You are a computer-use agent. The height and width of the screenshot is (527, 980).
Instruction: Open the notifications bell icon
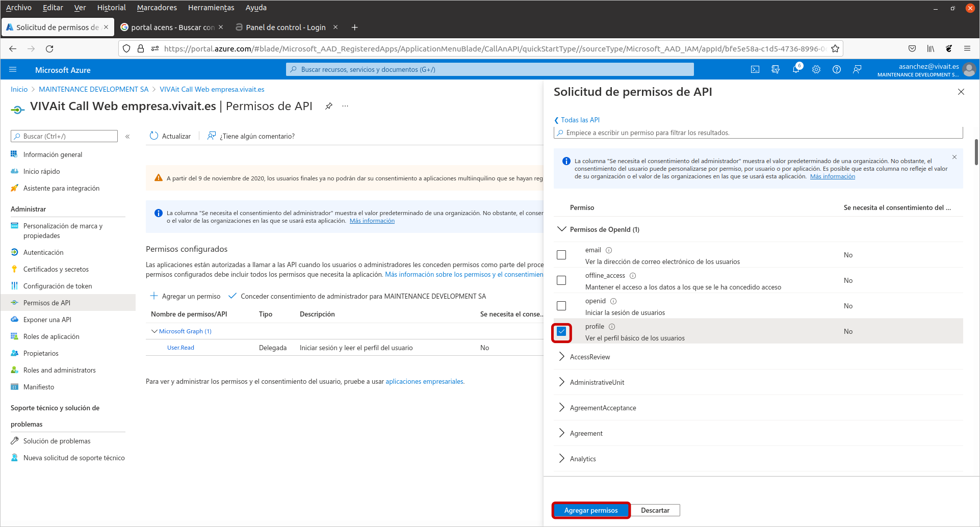coord(795,70)
